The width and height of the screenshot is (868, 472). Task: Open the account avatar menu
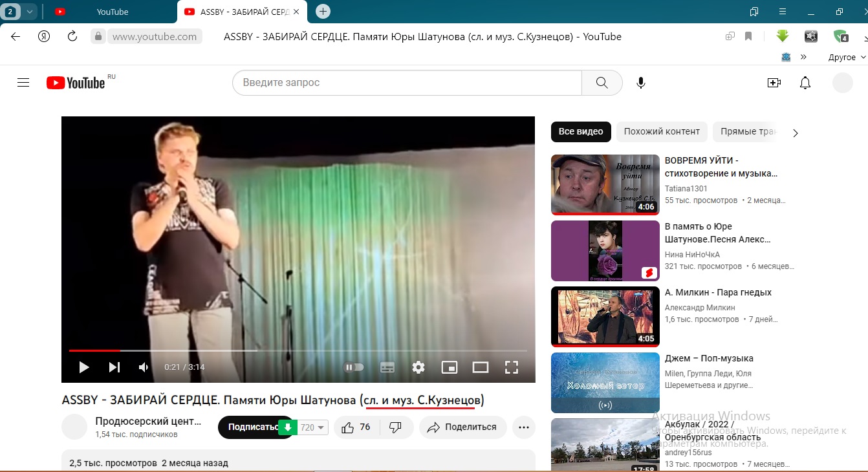click(x=843, y=83)
